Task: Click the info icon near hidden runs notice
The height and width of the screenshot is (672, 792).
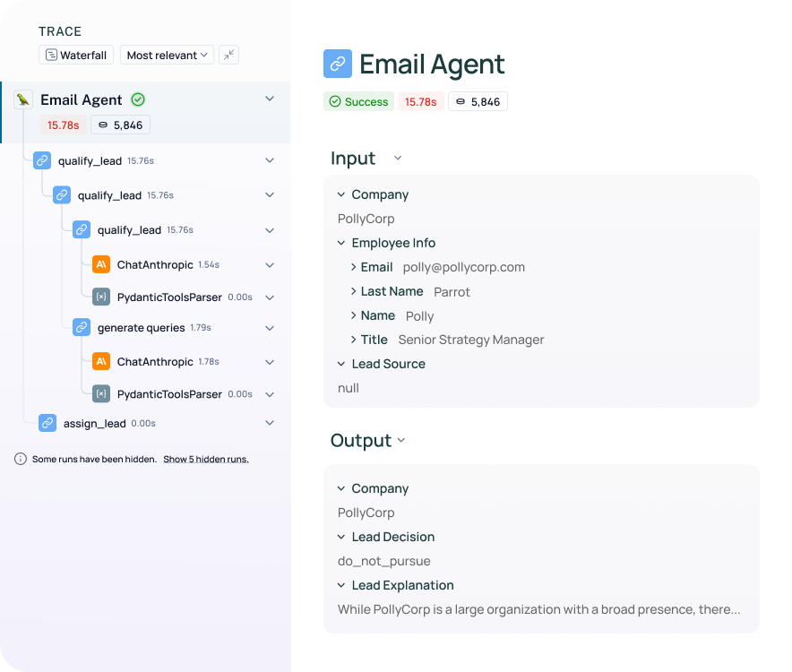Action: coord(20,458)
